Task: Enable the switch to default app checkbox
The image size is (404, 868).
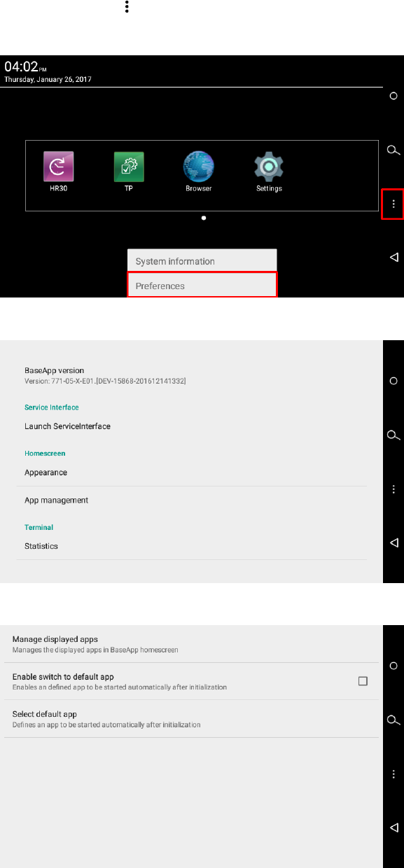Action: (x=363, y=681)
